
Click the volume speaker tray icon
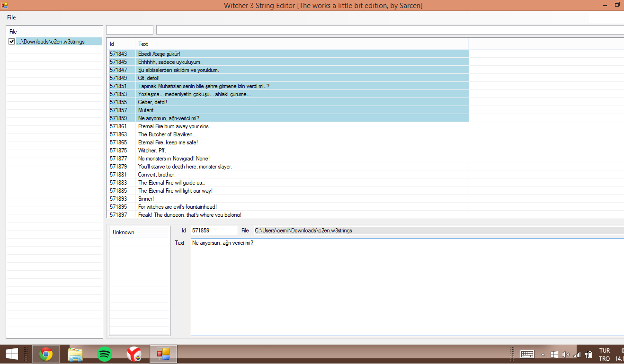(566, 354)
